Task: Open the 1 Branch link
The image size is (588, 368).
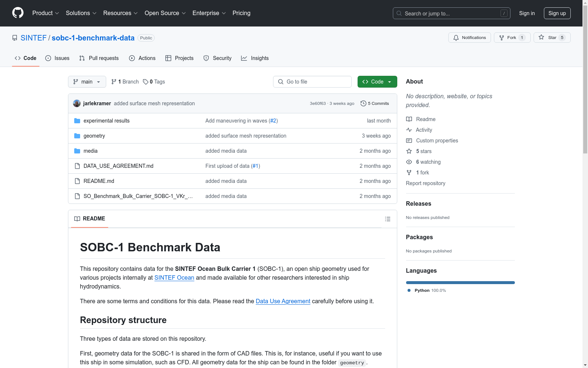Action: point(125,82)
